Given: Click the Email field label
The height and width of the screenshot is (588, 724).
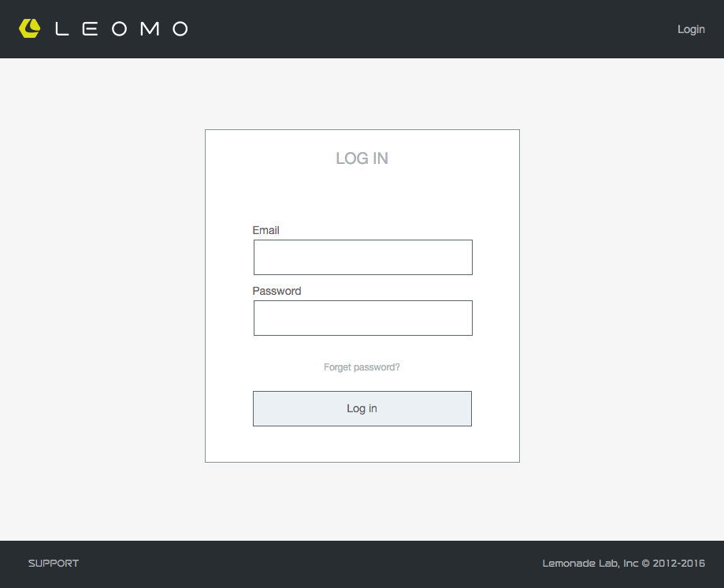Looking at the screenshot, I should point(266,230).
